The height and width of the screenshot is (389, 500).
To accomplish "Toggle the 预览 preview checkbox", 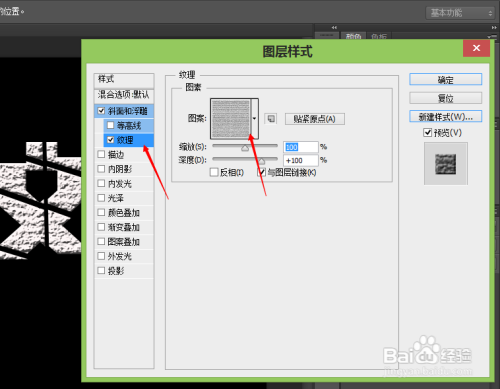I will (427, 133).
